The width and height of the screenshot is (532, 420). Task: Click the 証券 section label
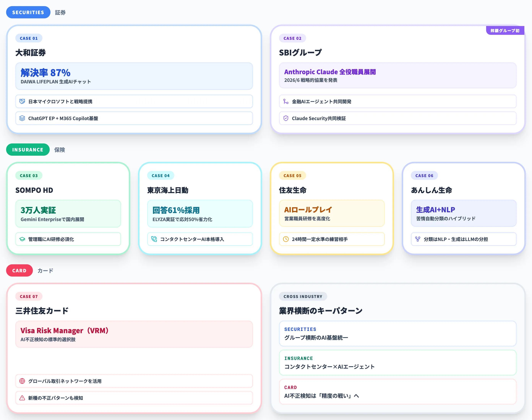click(x=60, y=13)
